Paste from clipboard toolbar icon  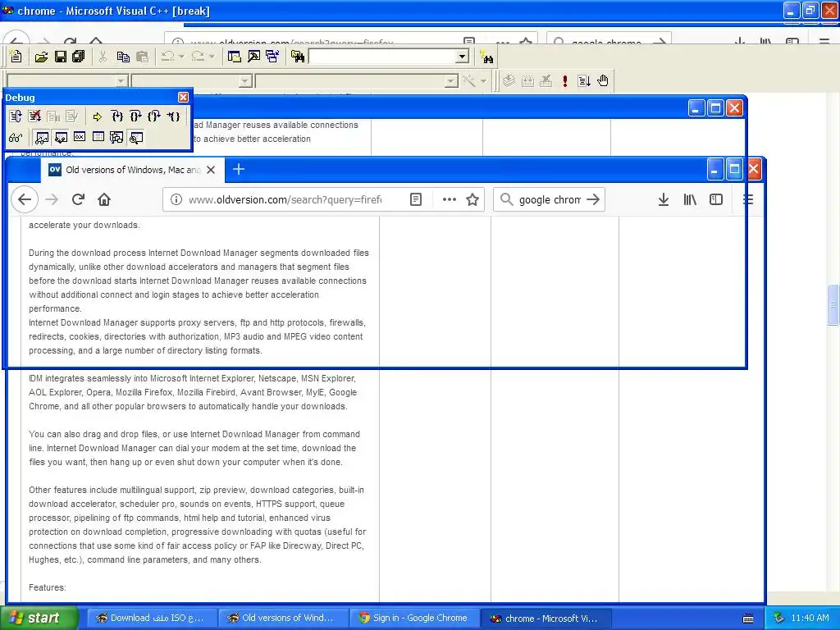click(142, 57)
